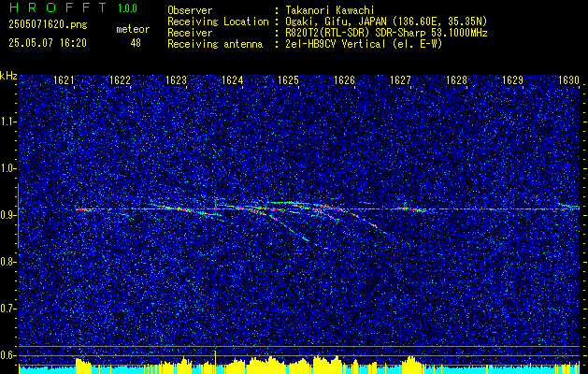Click the 0.7 frequency axis label

8,309
